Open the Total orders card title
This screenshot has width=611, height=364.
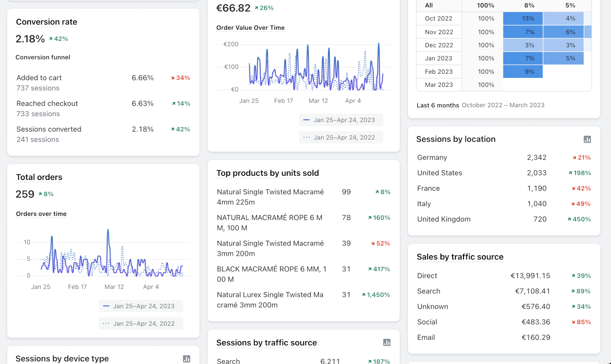click(x=39, y=177)
